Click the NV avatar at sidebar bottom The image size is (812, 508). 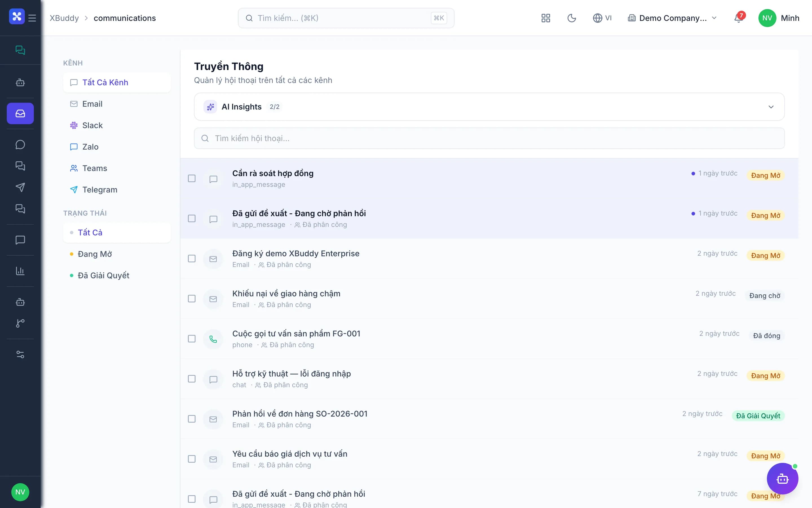pyautogui.click(x=20, y=492)
